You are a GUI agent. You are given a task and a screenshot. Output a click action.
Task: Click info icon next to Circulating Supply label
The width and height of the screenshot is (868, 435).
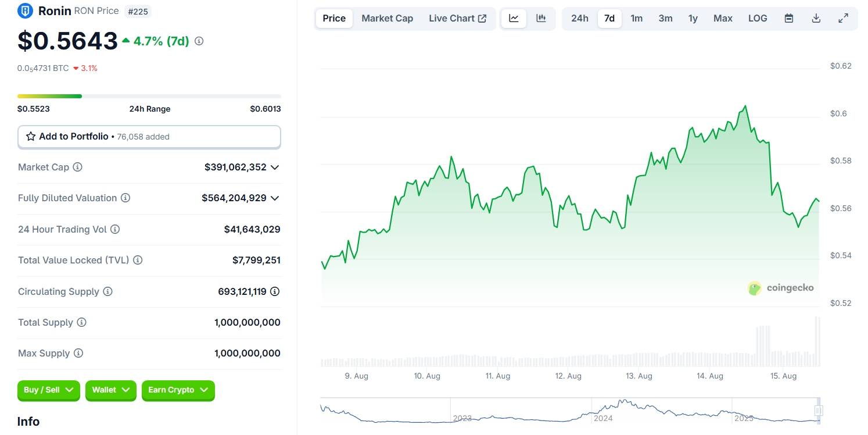[107, 291]
